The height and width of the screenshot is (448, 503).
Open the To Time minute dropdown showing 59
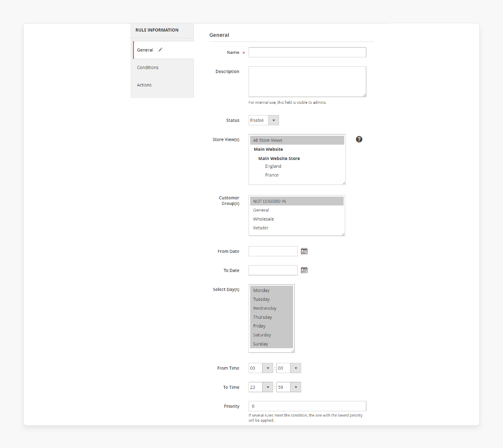288,387
